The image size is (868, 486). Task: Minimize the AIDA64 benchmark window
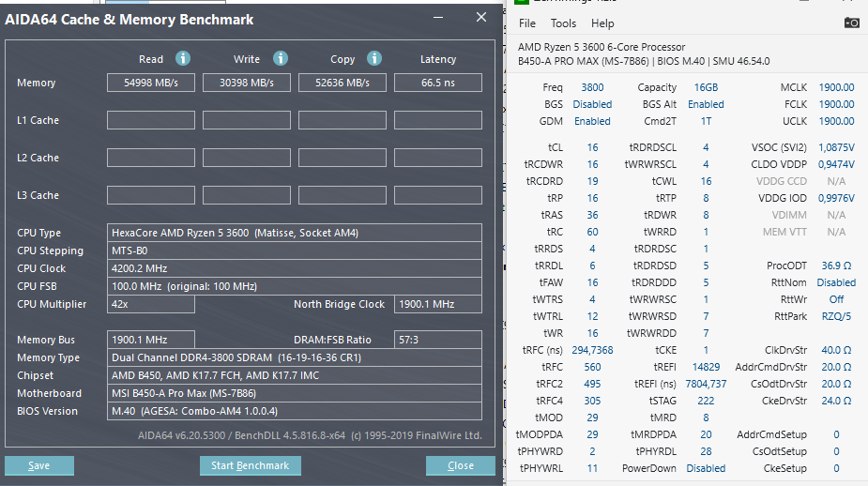(x=438, y=18)
